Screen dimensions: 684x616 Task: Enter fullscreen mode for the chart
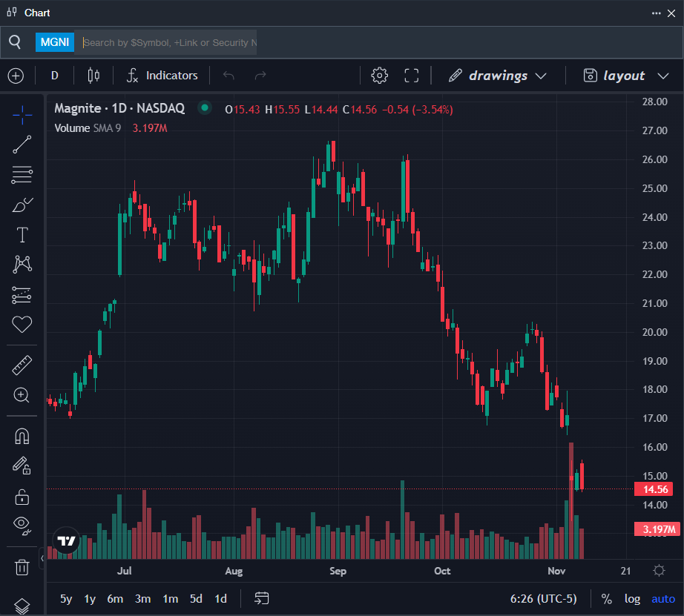412,76
